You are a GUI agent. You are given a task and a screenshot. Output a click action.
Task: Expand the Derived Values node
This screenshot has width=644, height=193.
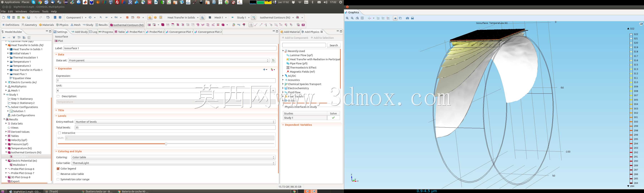(x=6, y=132)
